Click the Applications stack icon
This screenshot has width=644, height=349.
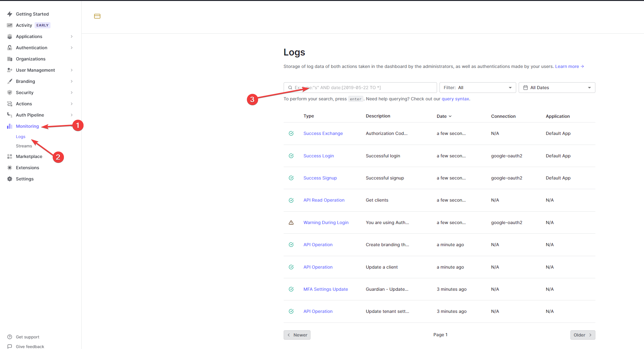10,36
